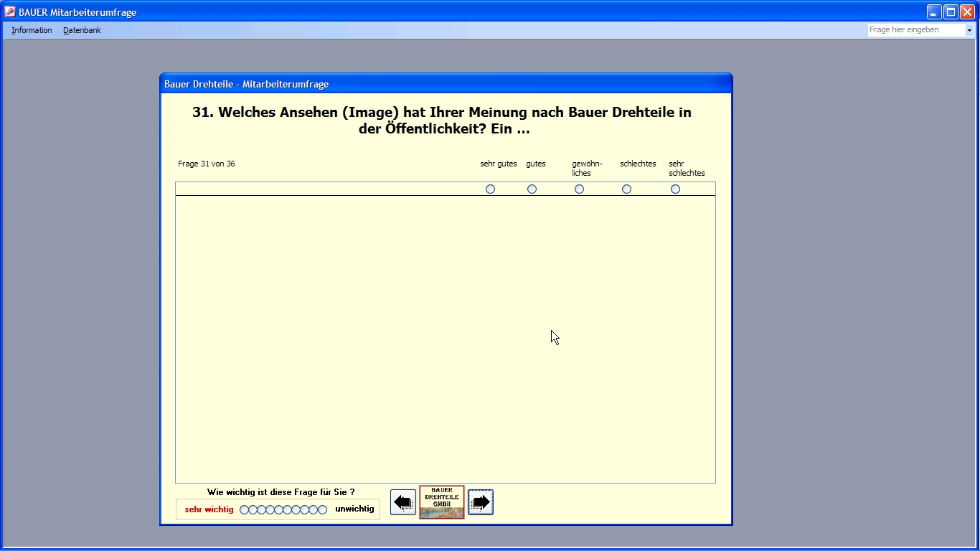The width and height of the screenshot is (980, 551).
Task: Click the 'sehr wichtig' red label
Action: 209,509
